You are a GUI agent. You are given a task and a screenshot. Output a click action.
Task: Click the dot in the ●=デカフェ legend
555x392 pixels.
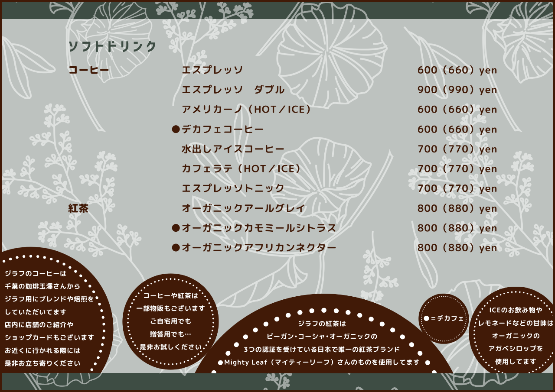pyautogui.click(x=426, y=318)
